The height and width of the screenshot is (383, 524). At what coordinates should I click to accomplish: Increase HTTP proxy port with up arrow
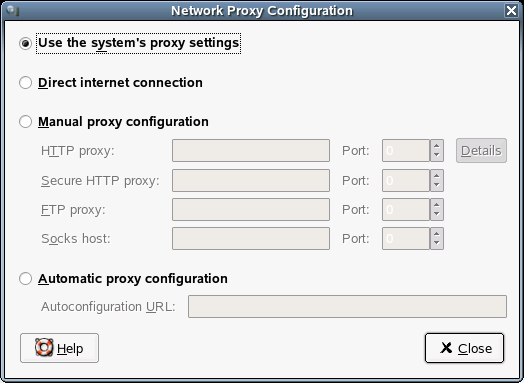point(436,145)
